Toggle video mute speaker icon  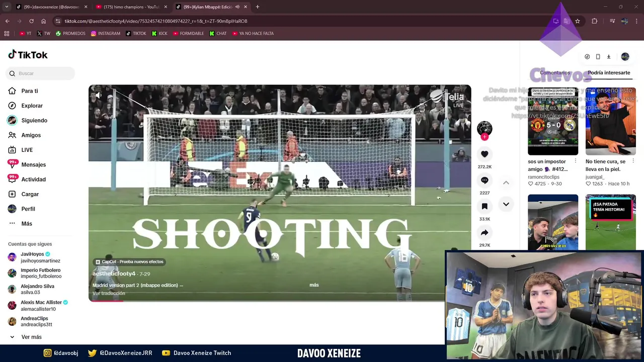click(99, 95)
